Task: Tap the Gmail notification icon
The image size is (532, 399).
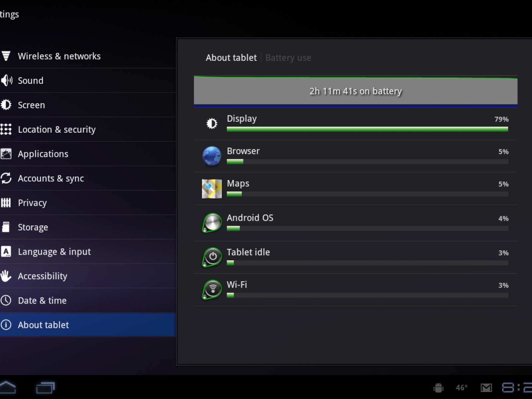Action: click(486, 388)
